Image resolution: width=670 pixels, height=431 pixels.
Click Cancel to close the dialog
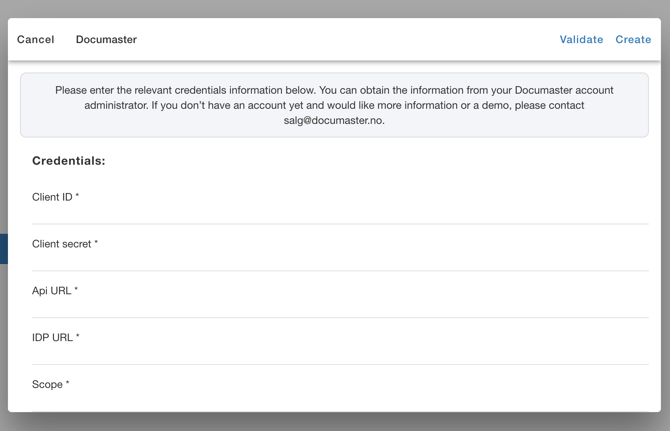point(36,40)
